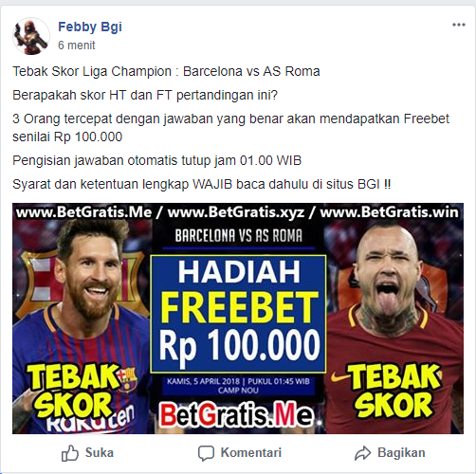This screenshot has height=474, width=476.
Task: Click the speech-bubble Komentari icon
Action: 206,453
